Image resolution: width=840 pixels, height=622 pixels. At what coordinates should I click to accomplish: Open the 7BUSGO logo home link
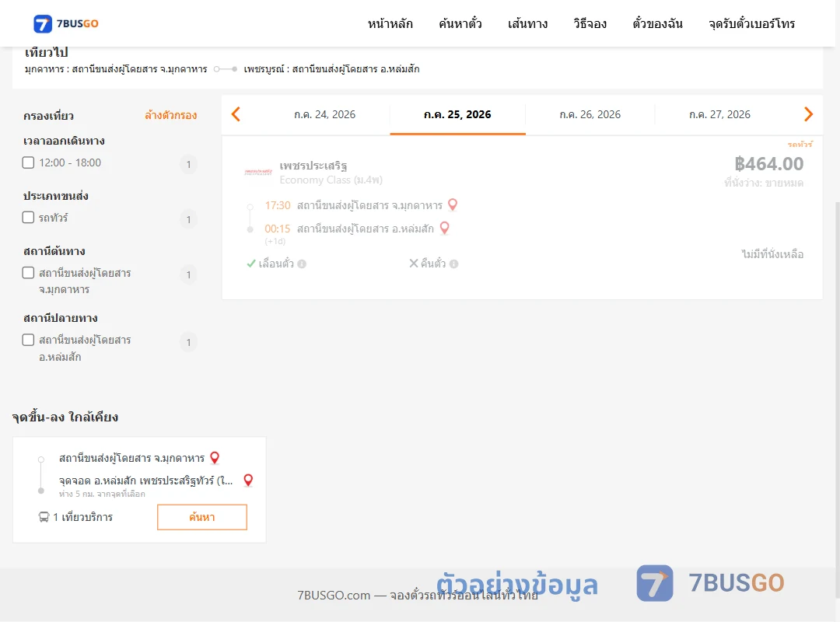(66, 23)
